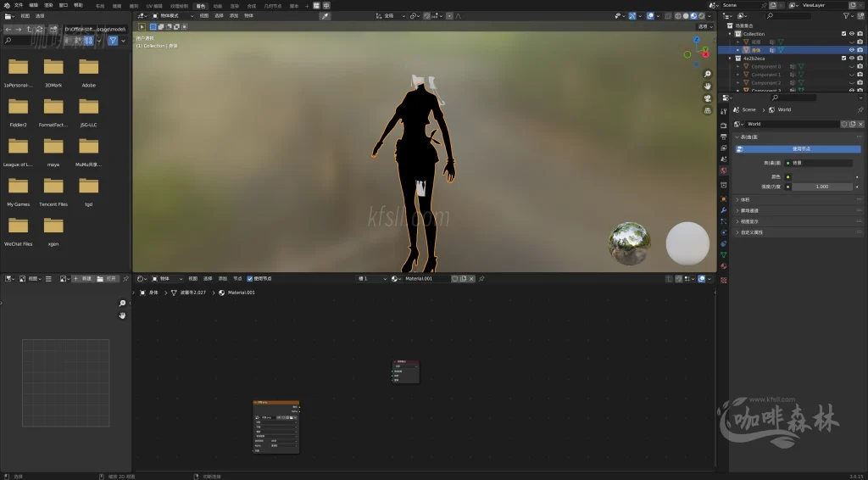Open the Render properties tab icon
The width and height of the screenshot is (868, 480).
[x=724, y=126]
